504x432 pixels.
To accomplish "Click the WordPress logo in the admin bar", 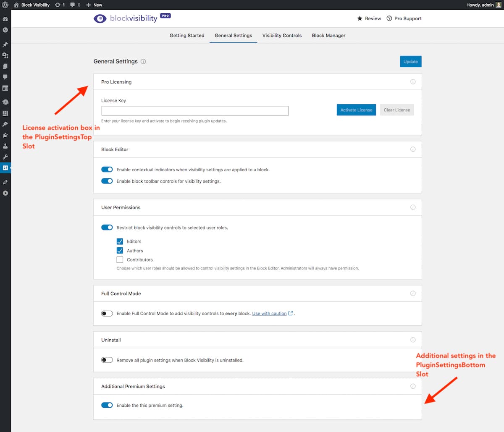I will tap(5, 5).
